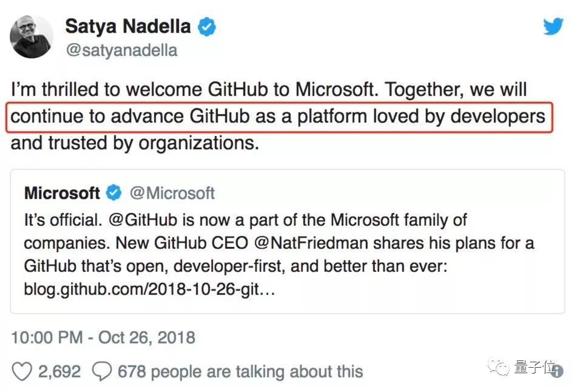Open replies via speech bubble icon
The width and height of the screenshot is (574, 392).
[101, 371]
